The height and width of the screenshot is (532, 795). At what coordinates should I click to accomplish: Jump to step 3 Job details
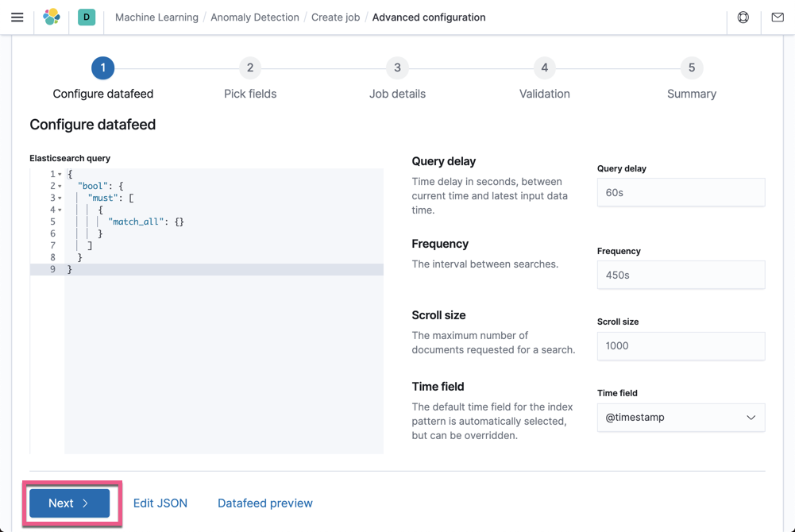point(397,68)
